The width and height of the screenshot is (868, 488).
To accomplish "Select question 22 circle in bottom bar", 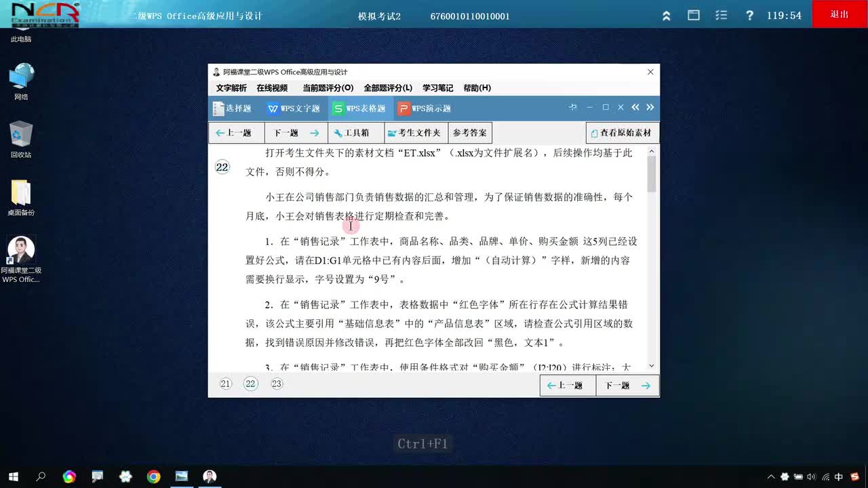I will [x=251, y=384].
